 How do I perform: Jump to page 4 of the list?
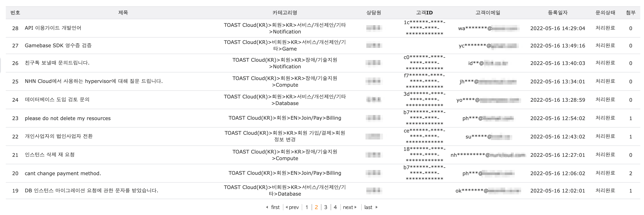(x=335, y=207)
